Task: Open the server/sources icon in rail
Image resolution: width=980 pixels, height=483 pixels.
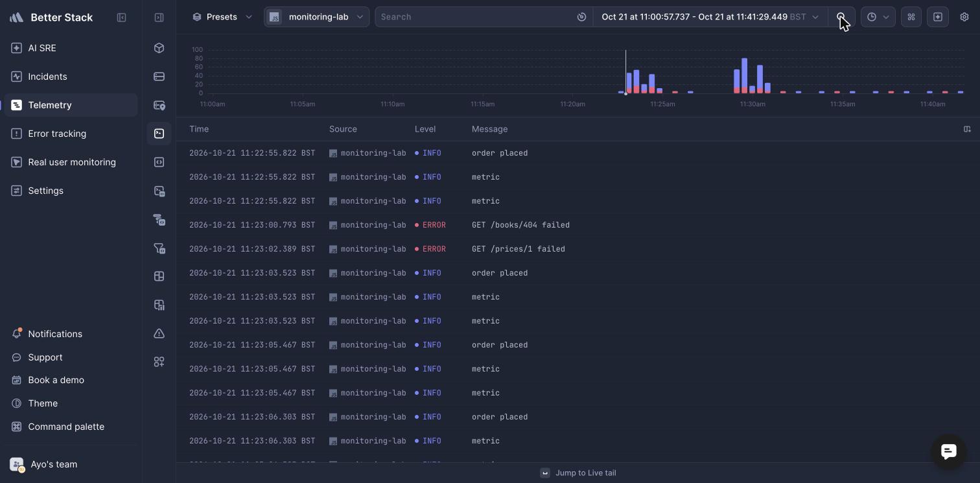Action: 159,77
